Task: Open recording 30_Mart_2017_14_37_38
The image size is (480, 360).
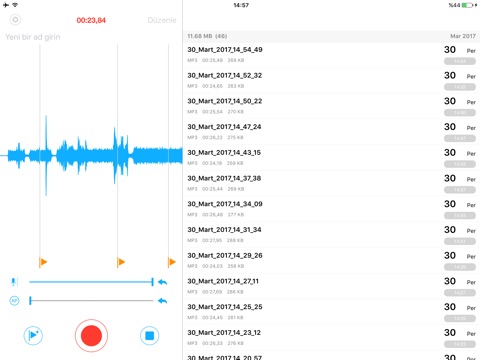Action: 331,183
